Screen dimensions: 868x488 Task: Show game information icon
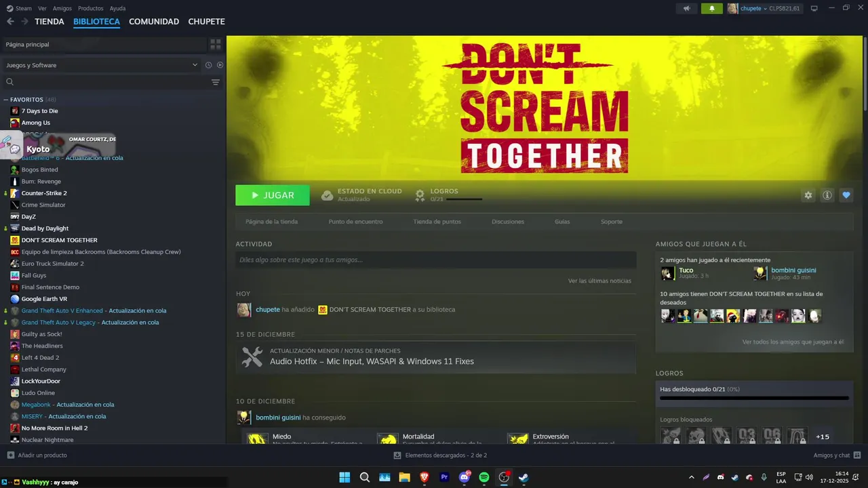[827, 195]
